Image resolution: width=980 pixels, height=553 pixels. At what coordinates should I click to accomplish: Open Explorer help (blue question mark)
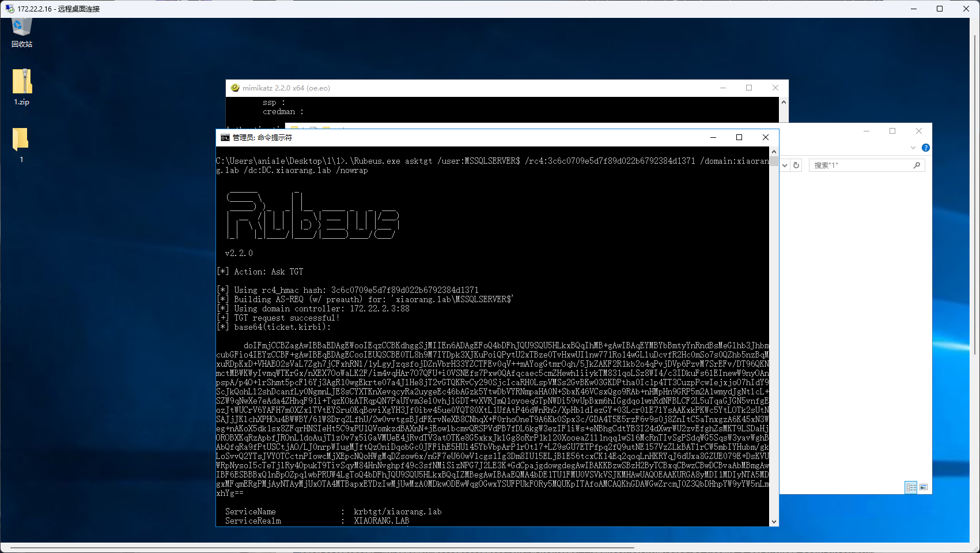tap(925, 148)
